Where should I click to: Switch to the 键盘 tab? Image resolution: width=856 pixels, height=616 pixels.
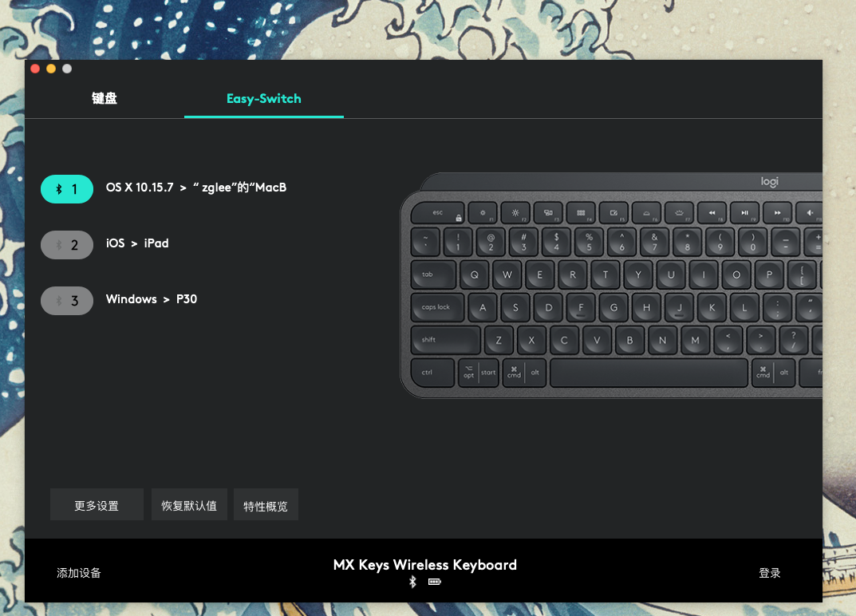[x=105, y=98]
